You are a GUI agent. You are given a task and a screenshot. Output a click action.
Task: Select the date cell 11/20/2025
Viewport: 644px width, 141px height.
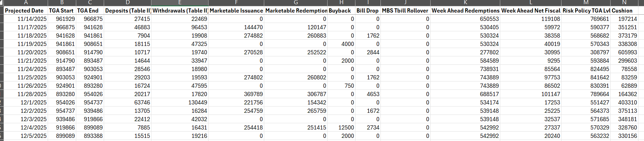(x=26, y=52)
